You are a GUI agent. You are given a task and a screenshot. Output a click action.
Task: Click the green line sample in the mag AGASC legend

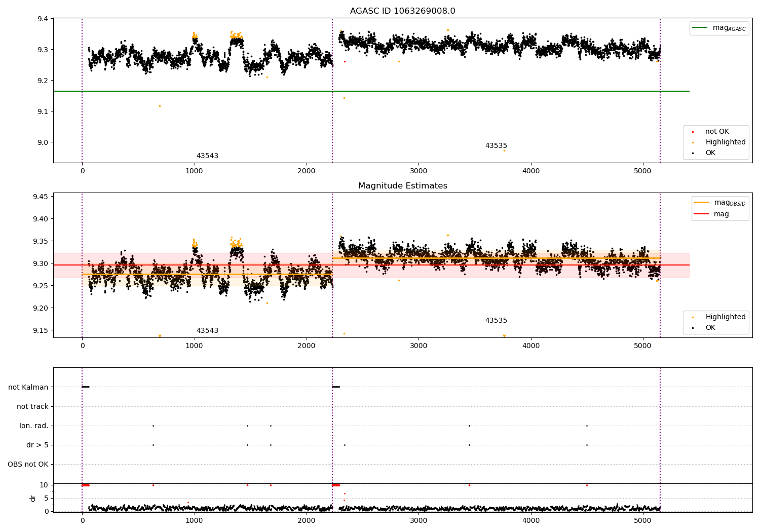pyautogui.click(x=700, y=28)
